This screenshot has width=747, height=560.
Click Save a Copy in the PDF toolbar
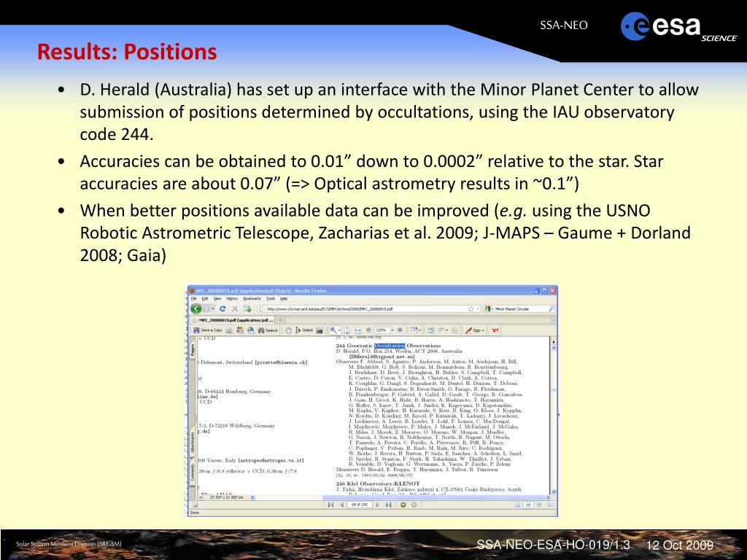pos(208,330)
